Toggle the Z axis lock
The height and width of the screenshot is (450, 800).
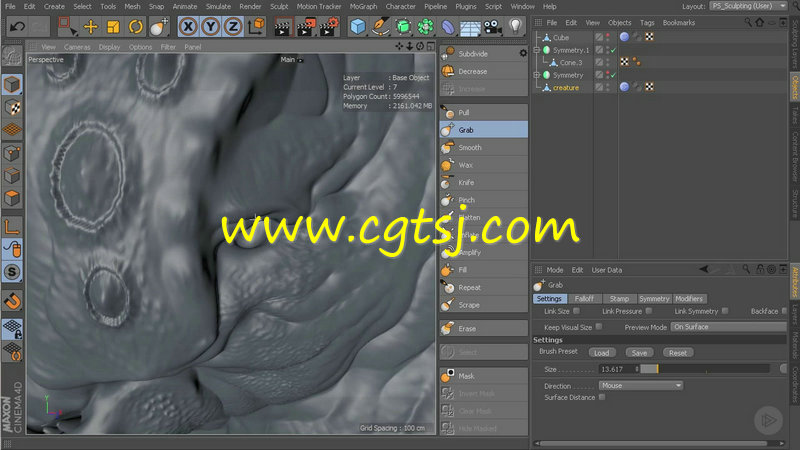coord(233,27)
